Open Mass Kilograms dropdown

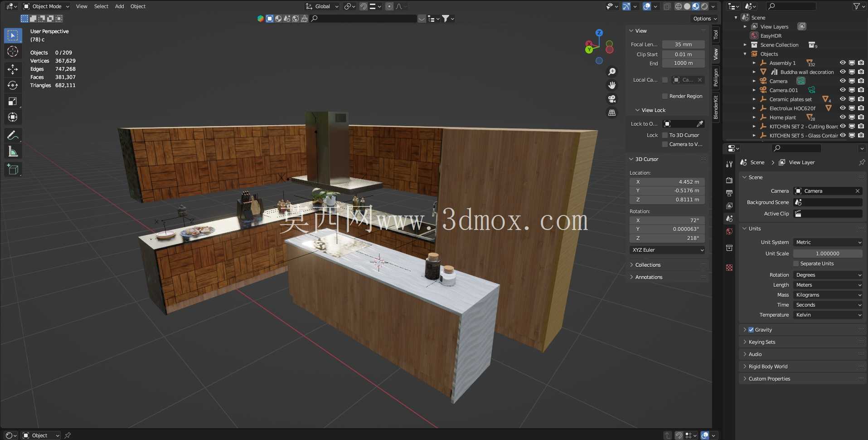tap(828, 295)
